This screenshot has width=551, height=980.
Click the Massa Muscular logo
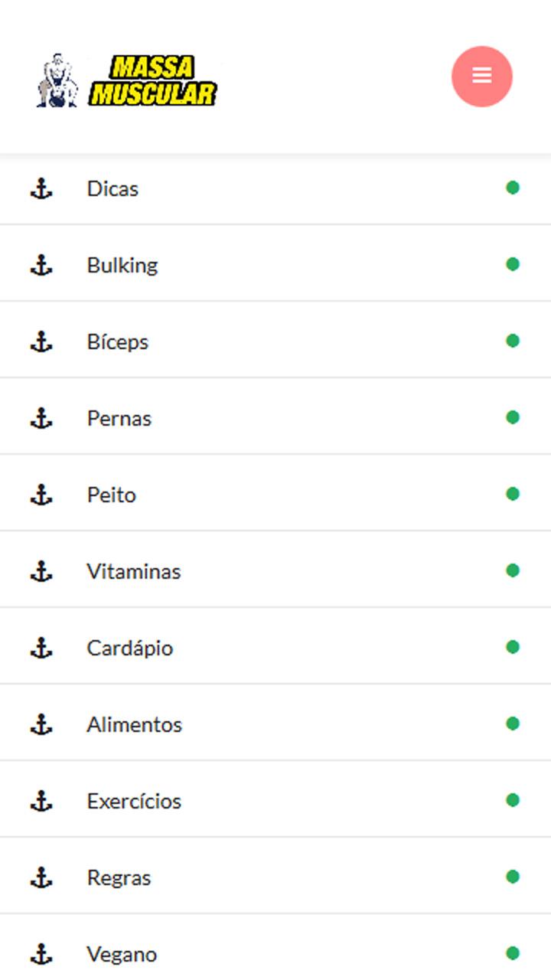pos(127,80)
